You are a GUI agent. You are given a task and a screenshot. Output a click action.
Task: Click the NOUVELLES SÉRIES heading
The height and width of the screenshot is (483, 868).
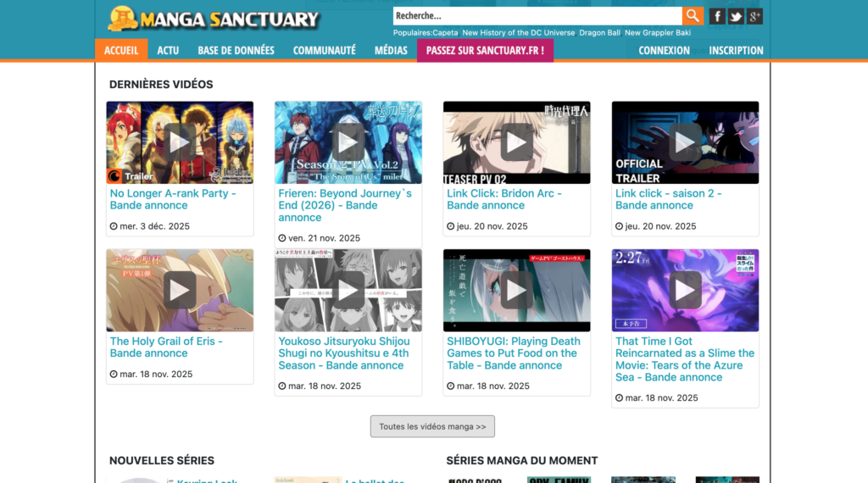tap(162, 460)
